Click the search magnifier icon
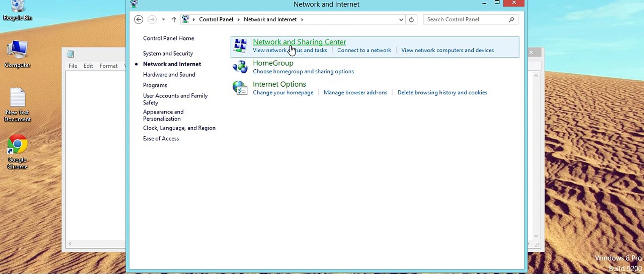The image size is (644, 274). click(x=512, y=19)
